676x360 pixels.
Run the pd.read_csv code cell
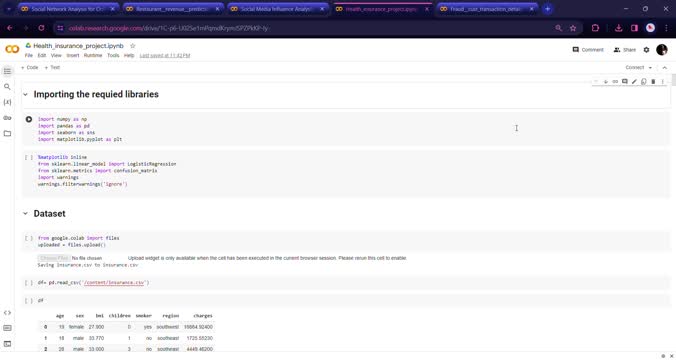[x=29, y=283]
